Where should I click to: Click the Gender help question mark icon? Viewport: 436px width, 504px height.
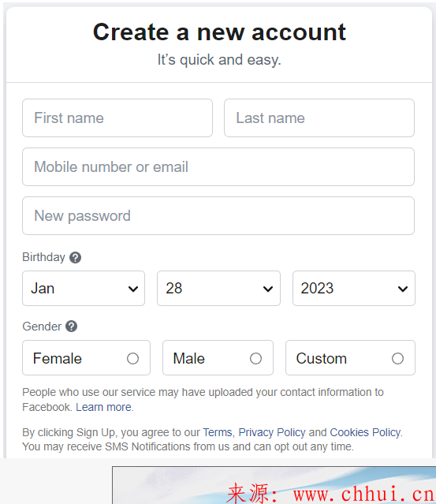pyautogui.click(x=71, y=327)
